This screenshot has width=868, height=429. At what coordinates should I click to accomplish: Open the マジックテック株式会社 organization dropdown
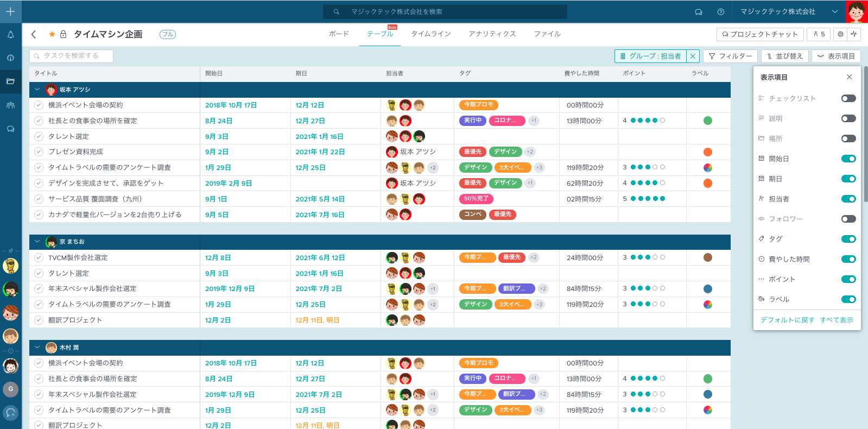pyautogui.click(x=834, y=12)
